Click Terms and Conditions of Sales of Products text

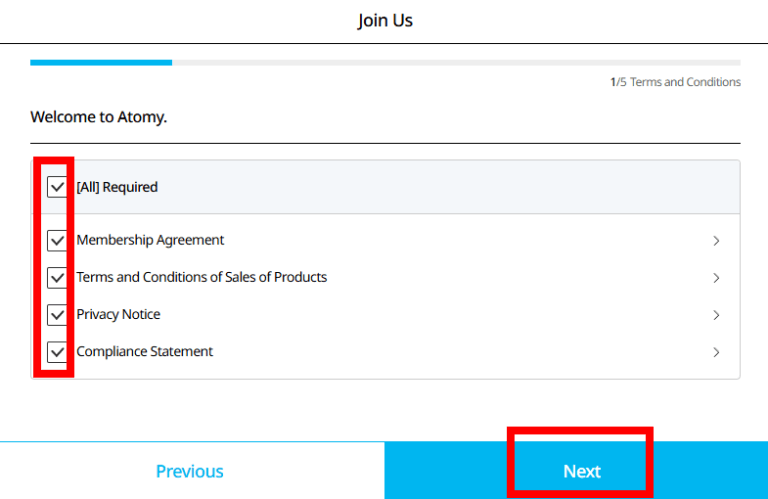click(x=201, y=277)
